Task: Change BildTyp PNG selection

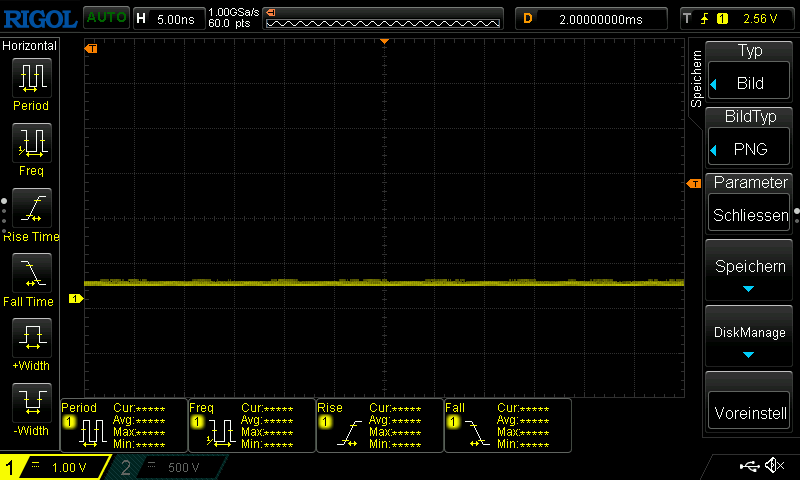Action: 749,140
